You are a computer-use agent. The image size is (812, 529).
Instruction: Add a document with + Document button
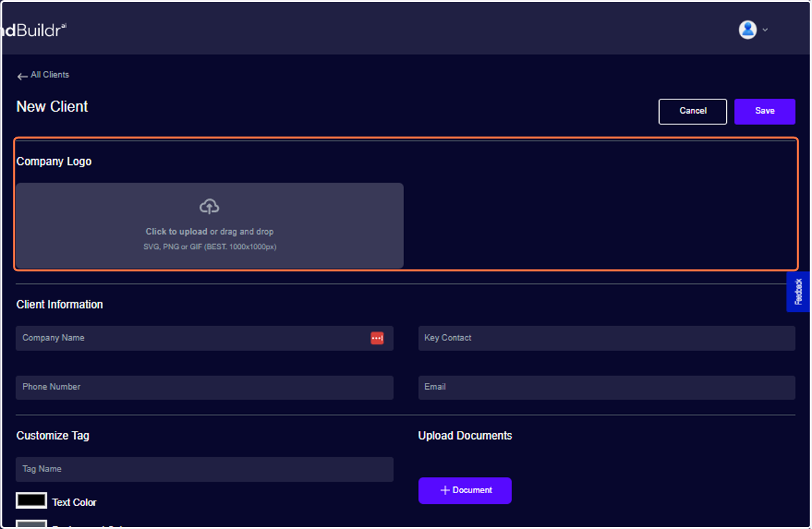[465, 490]
